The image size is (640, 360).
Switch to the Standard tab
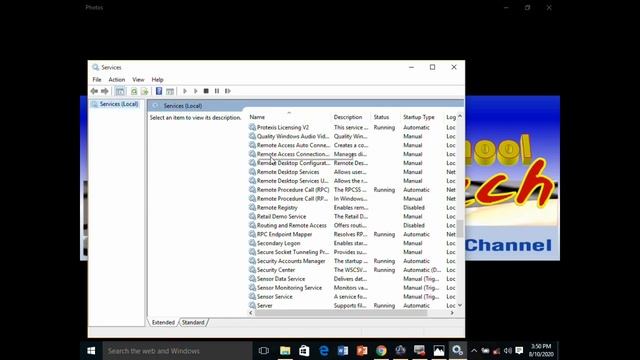(193, 322)
